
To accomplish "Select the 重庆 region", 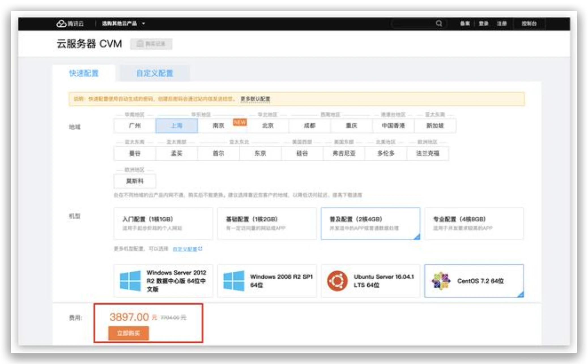I will coord(351,126).
